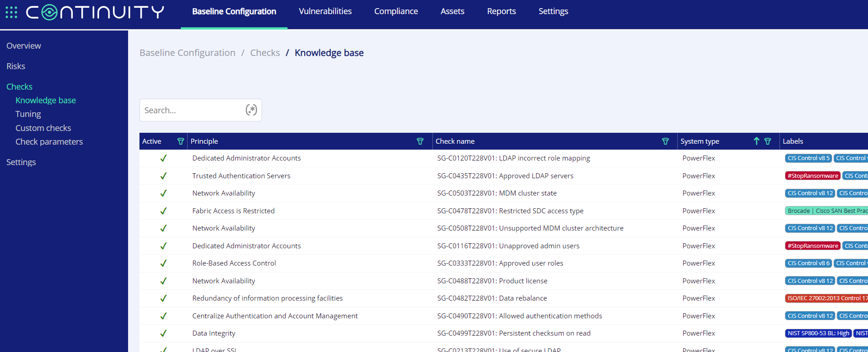Click #StopRansomware label in Unapproved admin users row
This screenshot has width=868, height=352.
(x=813, y=246)
